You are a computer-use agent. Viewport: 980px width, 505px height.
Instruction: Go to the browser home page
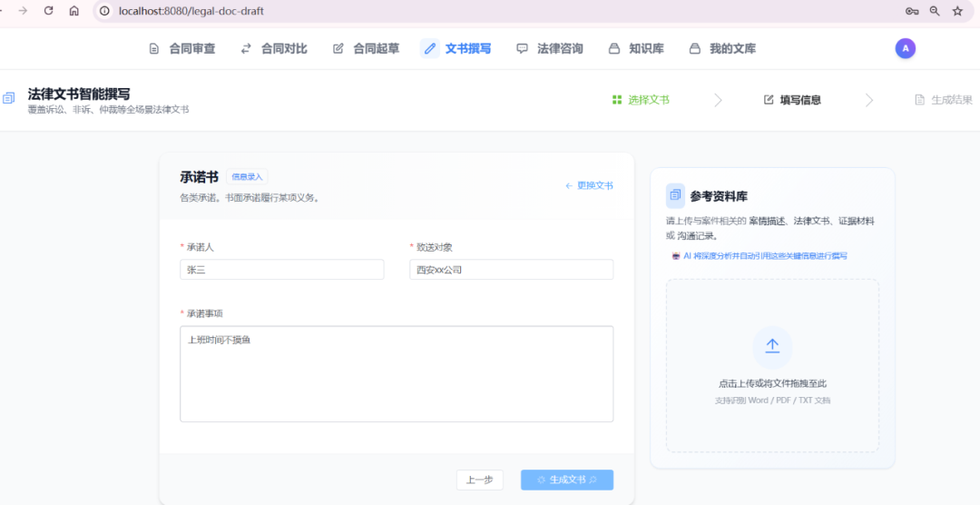point(73,11)
